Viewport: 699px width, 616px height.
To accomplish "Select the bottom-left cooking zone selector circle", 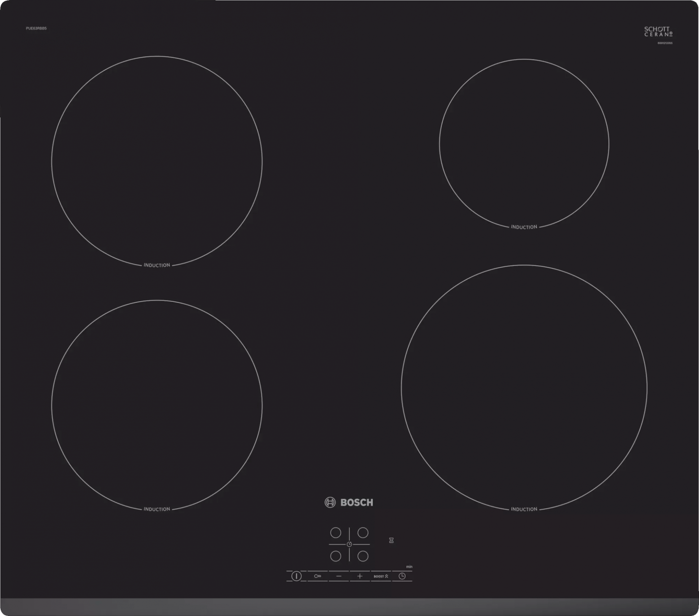I will (335, 556).
